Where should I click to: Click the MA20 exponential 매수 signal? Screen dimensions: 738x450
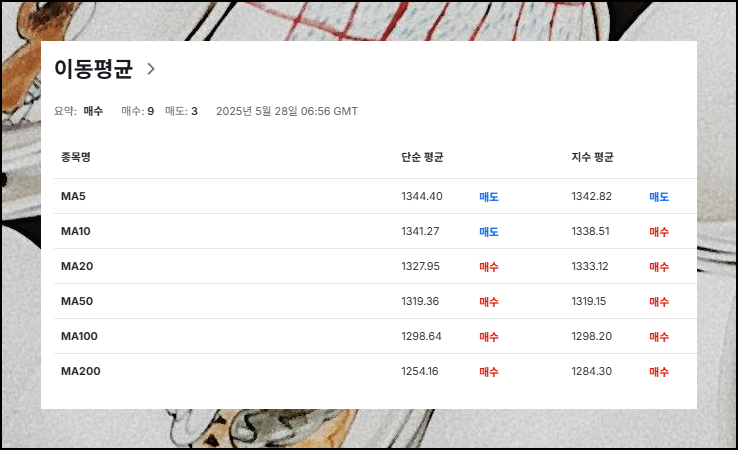659,267
